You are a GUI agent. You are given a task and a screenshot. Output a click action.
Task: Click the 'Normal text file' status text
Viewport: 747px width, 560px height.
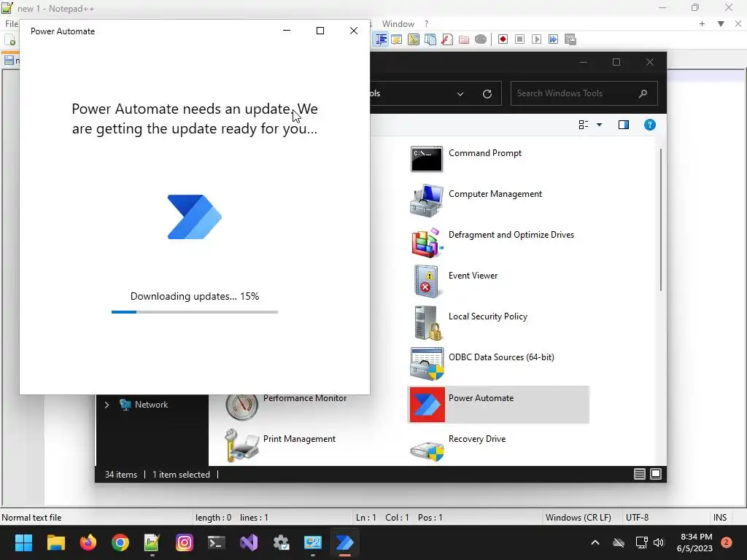click(x=31, y=518)
